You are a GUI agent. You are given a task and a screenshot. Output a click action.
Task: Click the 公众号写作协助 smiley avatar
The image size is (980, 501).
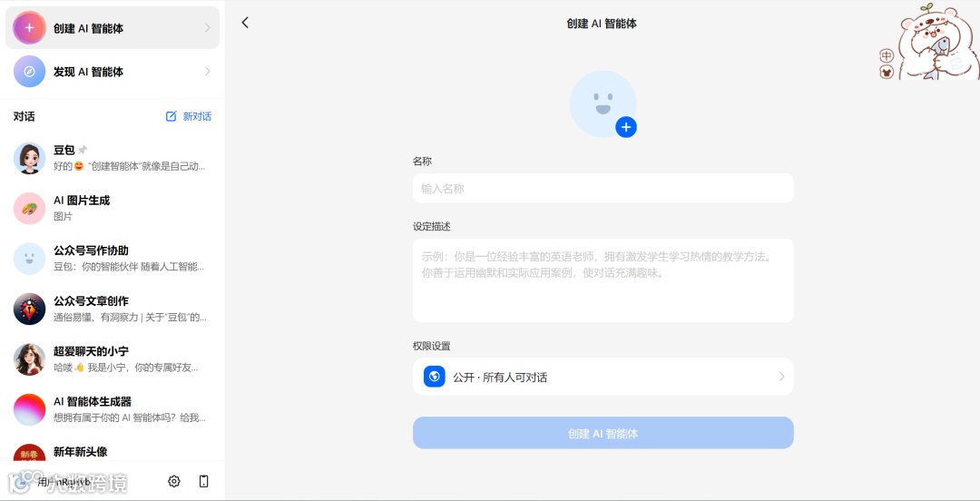[x=29, y=259]
